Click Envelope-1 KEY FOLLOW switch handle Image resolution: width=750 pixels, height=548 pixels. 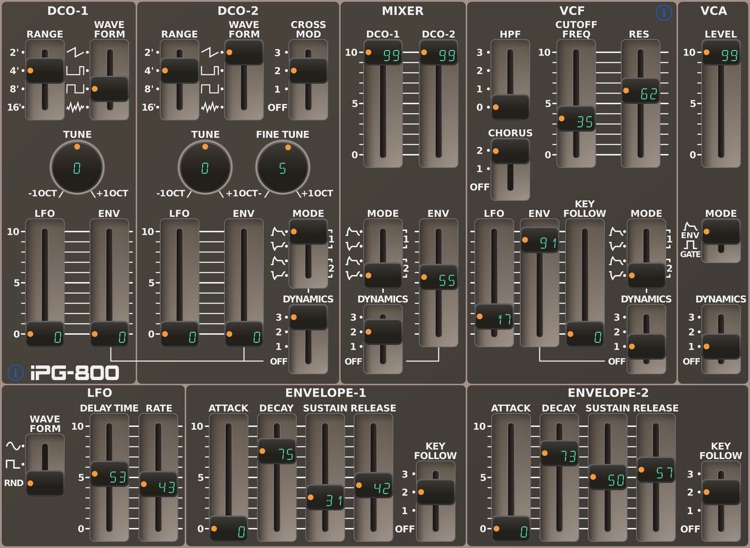[x=436, y=492]
